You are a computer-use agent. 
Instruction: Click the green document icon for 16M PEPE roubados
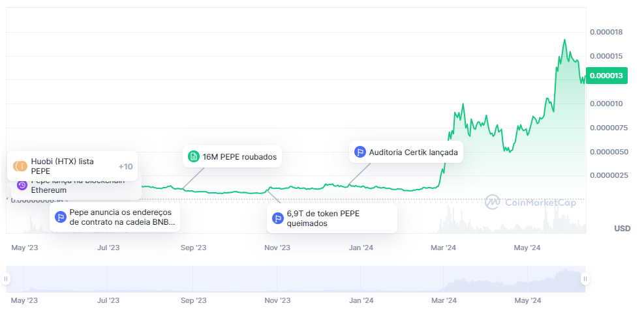(193, 156)
